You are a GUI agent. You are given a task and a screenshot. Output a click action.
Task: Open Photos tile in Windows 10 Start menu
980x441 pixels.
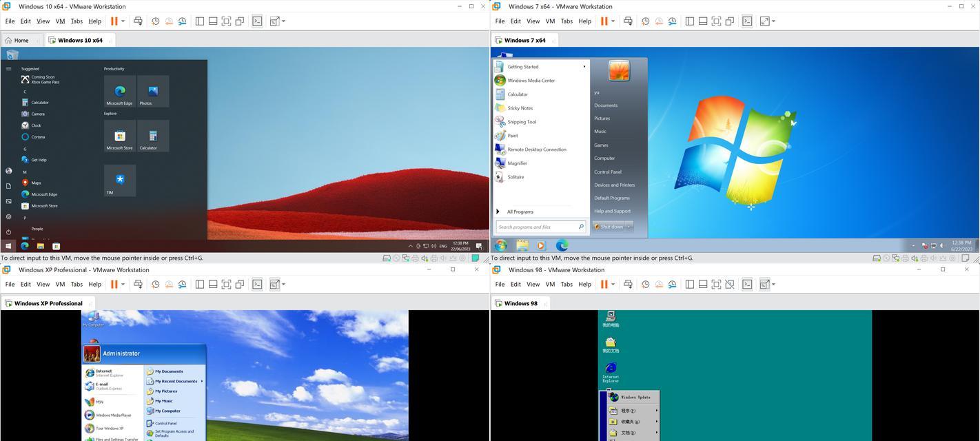click(x=153, y=91)
